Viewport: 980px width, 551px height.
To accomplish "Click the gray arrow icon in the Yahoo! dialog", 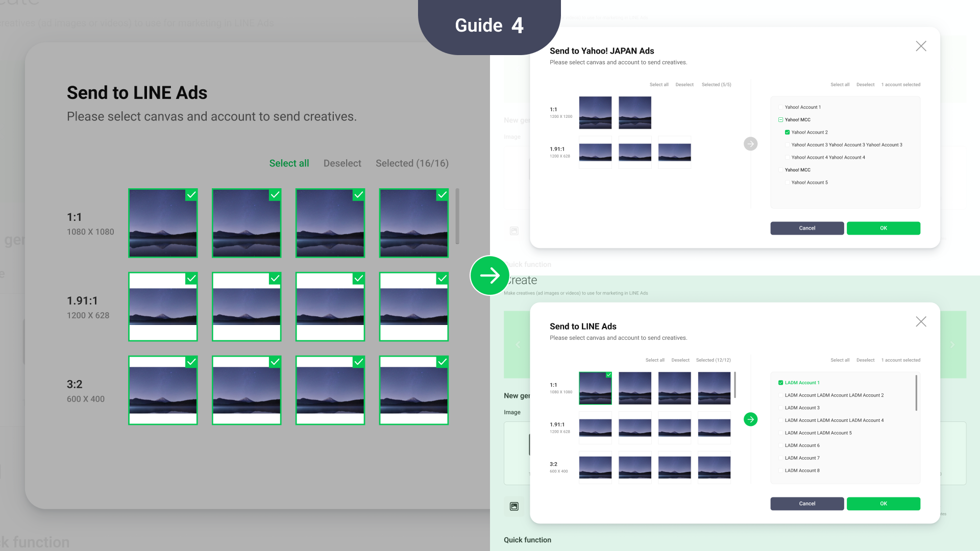I will coord(750,144).
